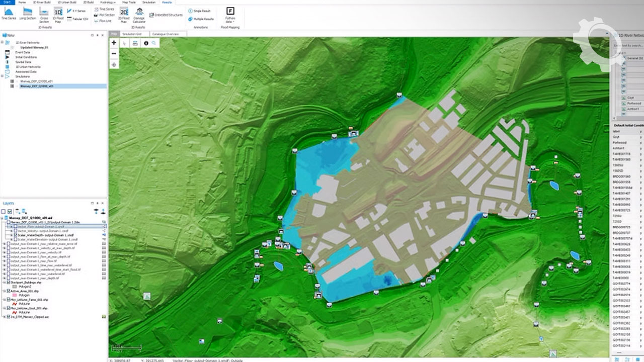
Task: Switch to the Simulation Grid tab
Action: tap(132, 34)
